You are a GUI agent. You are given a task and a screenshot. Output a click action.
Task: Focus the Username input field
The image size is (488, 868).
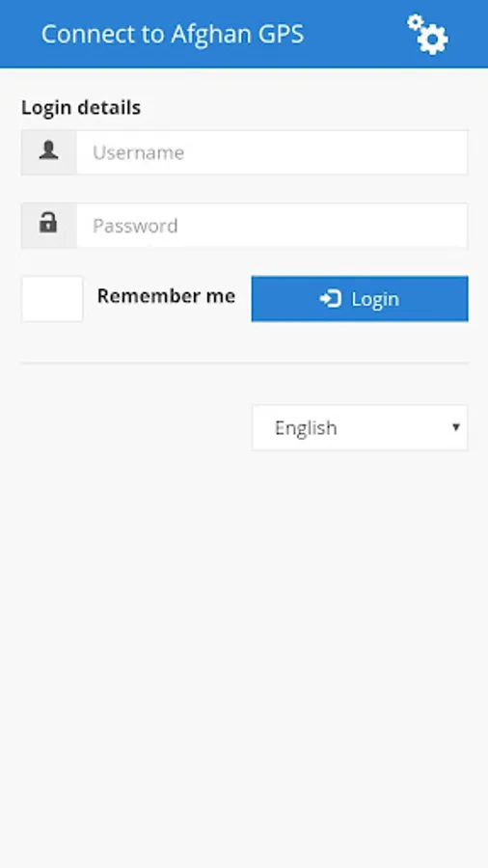[272, 152]
